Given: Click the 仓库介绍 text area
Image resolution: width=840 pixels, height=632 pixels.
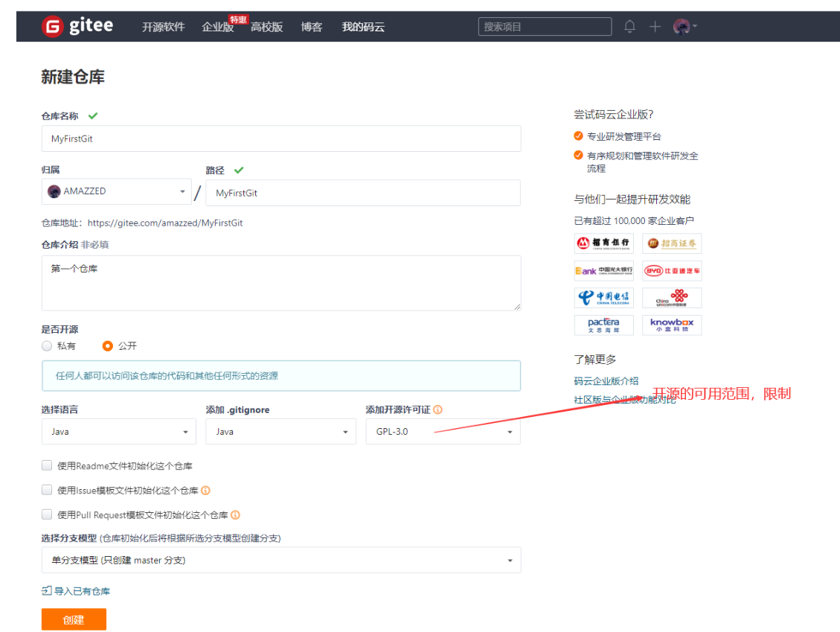Looking at the screenshot, I should pos(281,283).
